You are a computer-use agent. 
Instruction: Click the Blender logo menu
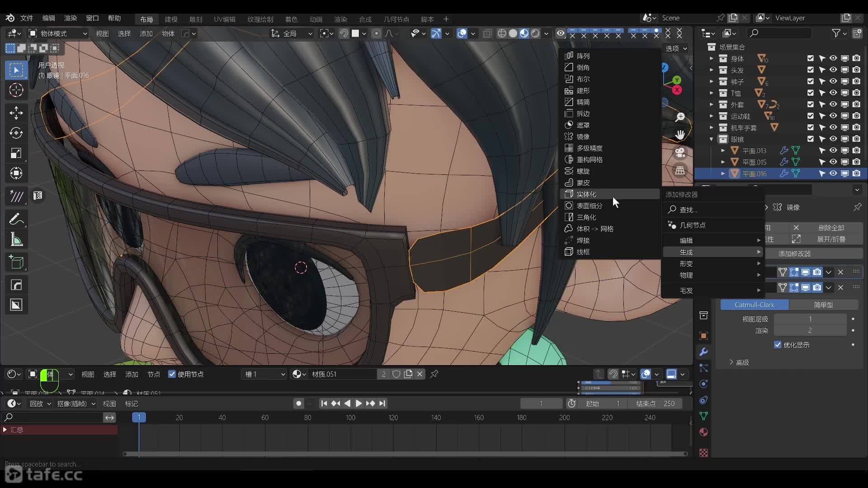tap(10, 18)
